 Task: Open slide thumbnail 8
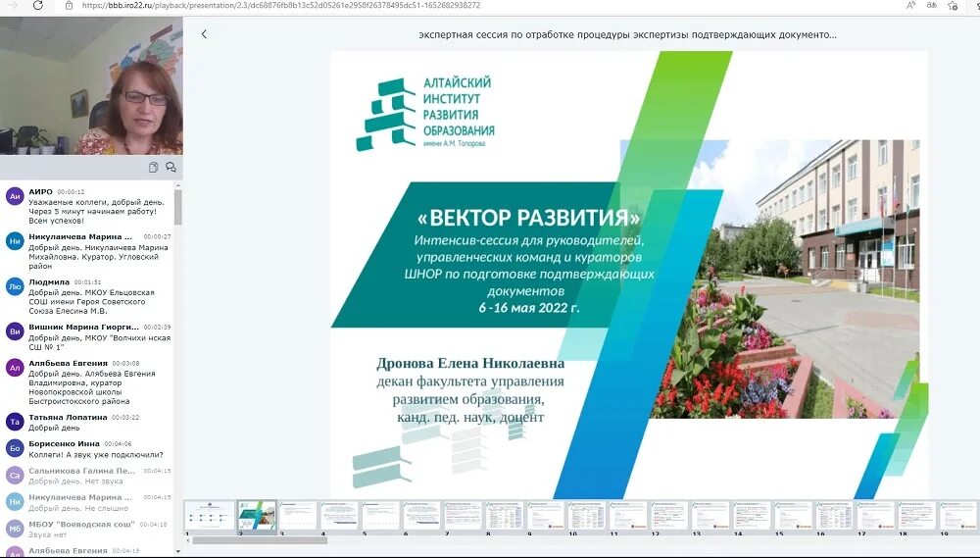click(505, 517)
